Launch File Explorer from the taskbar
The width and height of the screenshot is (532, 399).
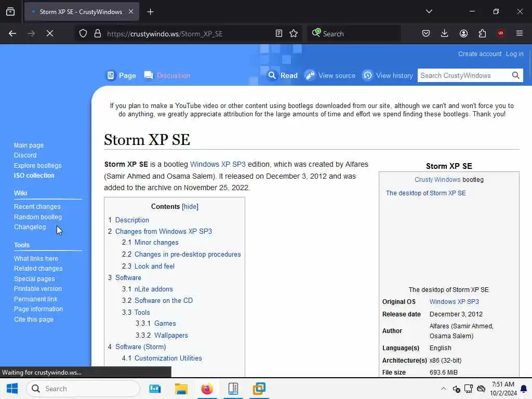[x=181, y=389]
